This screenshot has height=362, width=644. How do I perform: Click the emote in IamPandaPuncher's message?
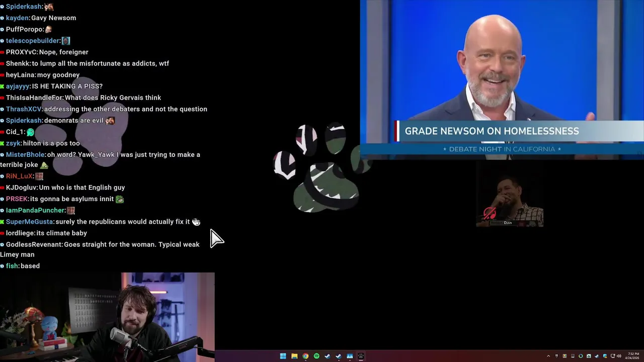71,210
